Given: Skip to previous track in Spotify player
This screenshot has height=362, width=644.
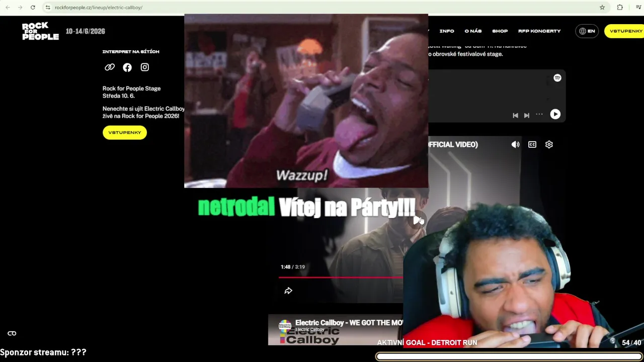Looking at the screenshot, I should click(515, 115).
